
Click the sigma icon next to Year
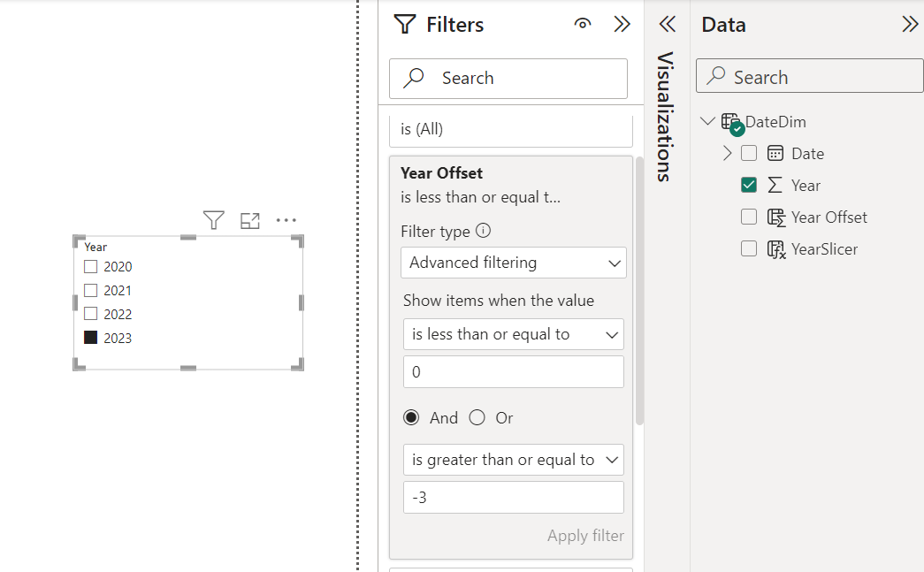coord(775,185)
